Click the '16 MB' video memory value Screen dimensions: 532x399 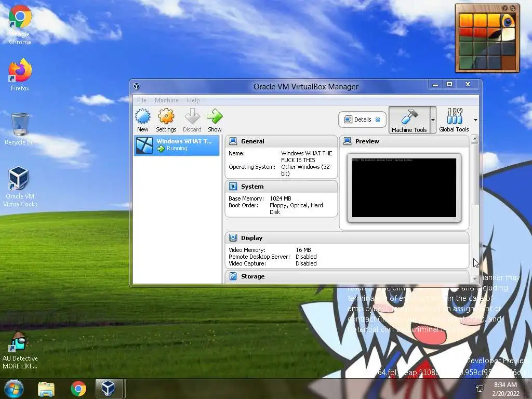tap(303, 250)
